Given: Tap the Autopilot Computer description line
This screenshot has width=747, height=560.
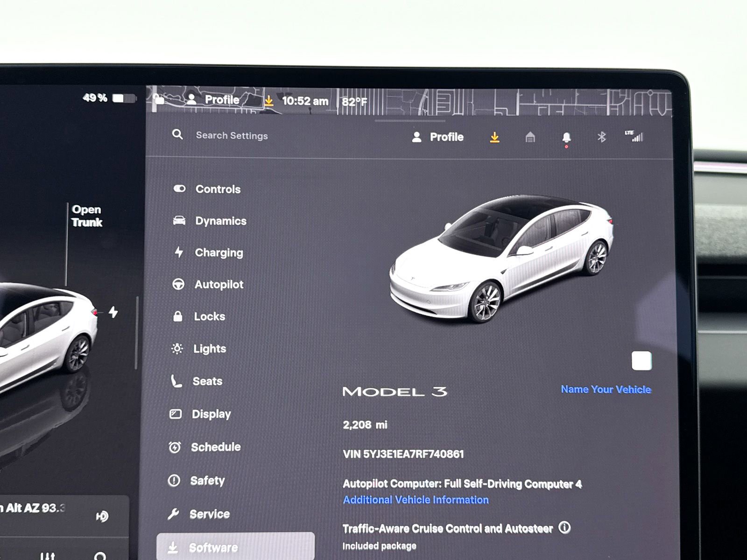Looking at the screenshot, I should [x=462, y=484].
